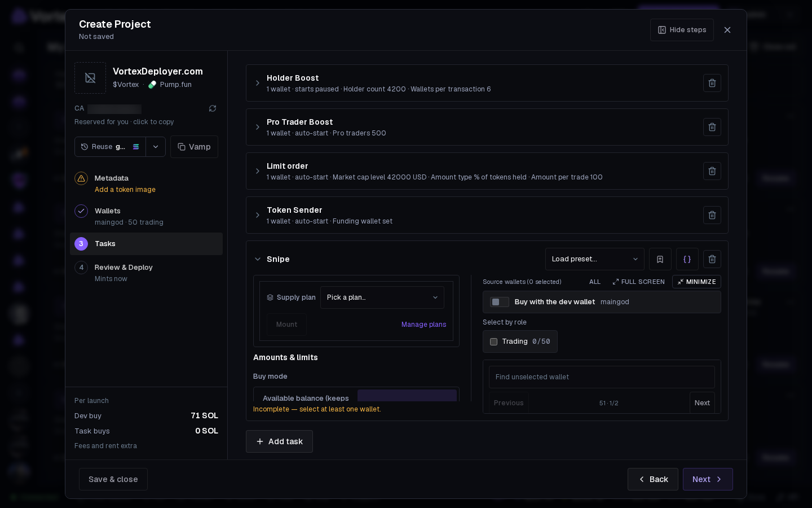The width and height of the screenshot is (812, 508).
Task: Expand the Holder Boost task
Action: 258,83
